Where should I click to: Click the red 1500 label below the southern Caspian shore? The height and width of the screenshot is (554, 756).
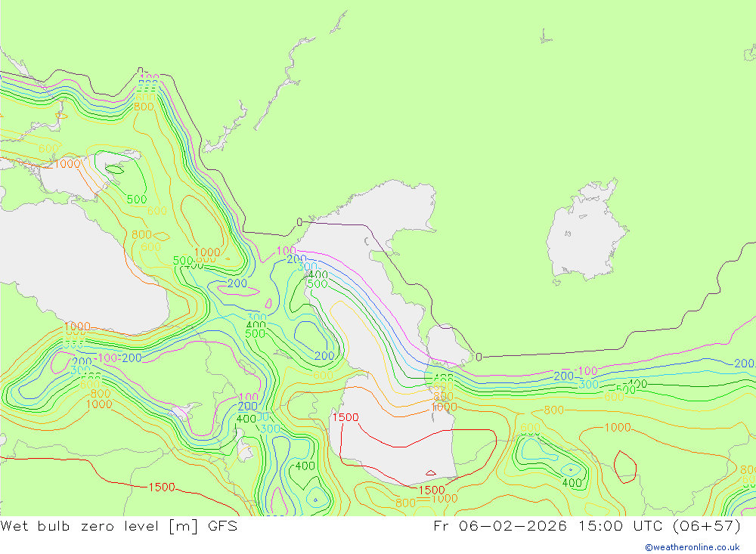(x=432, y=490)
